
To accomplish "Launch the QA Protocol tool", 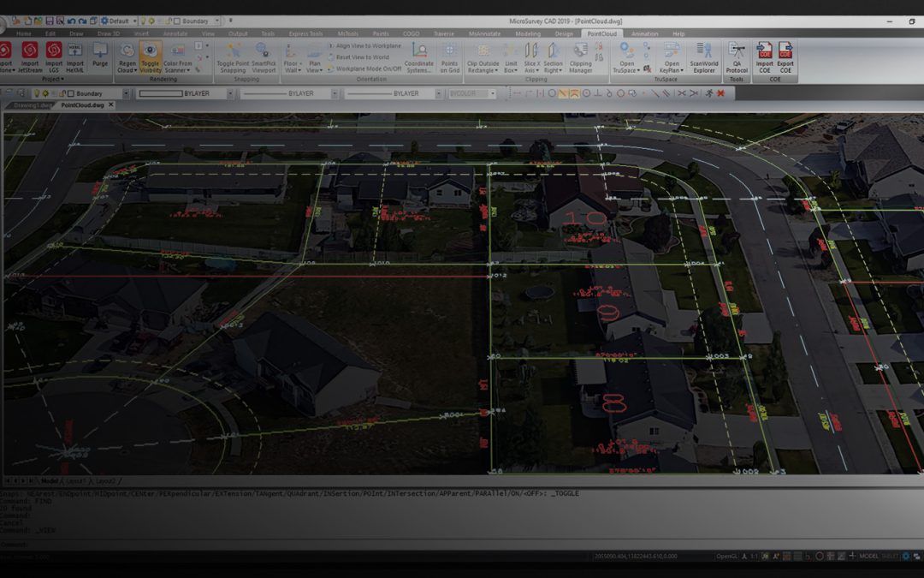I will point(737,56).
